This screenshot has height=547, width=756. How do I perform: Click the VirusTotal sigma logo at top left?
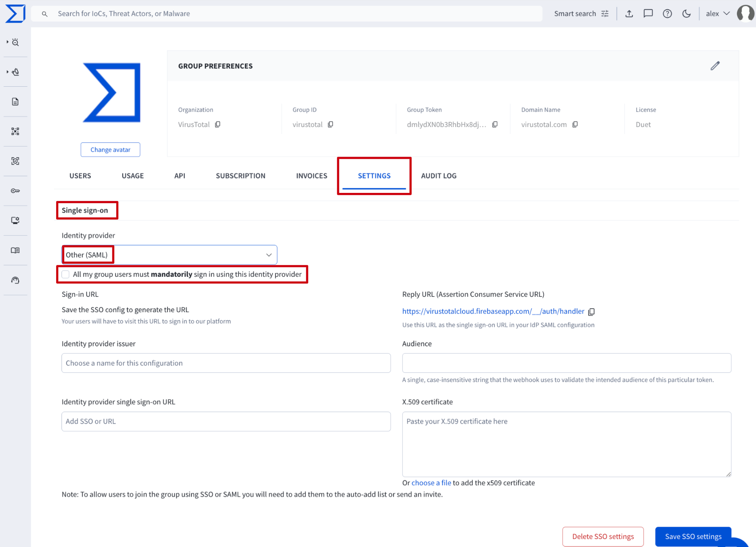[15, 14]
